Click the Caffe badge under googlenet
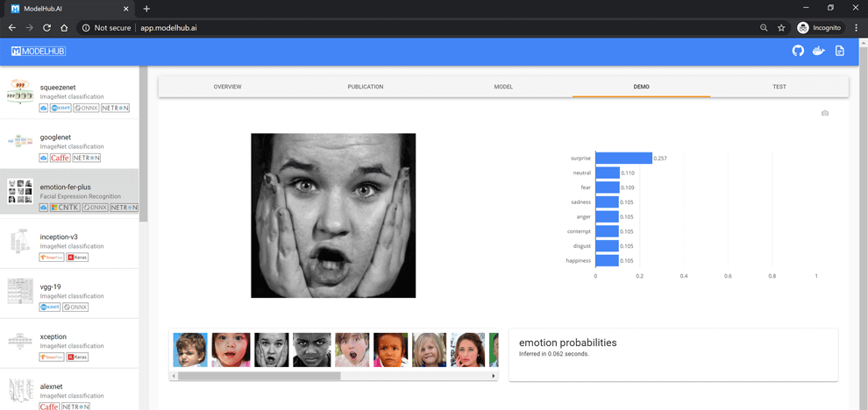Viewport: 868px width, 410px height. point(60,158)
